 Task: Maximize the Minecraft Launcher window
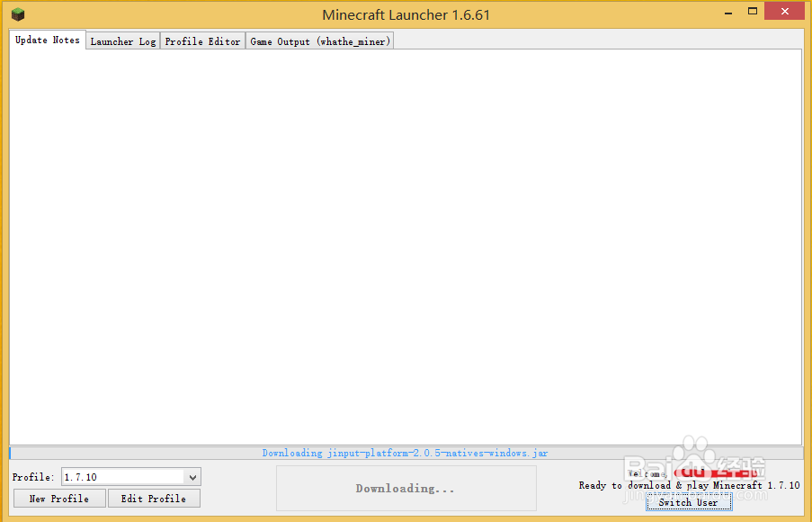[753, 12]
